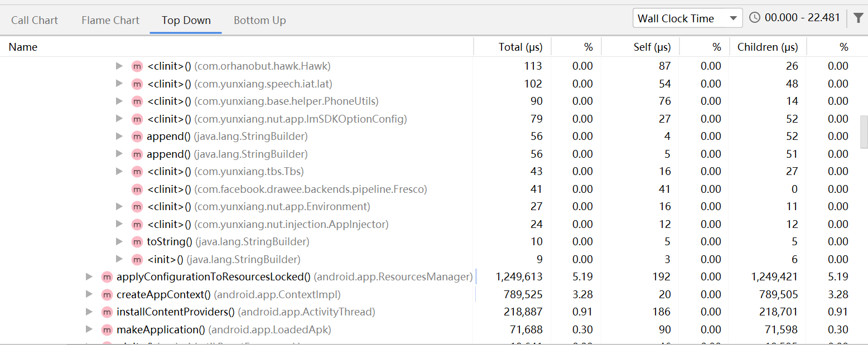Screen dimensions: 868x345
Task: Expand the toString() StringBuilder row
Action: [119, 242]
